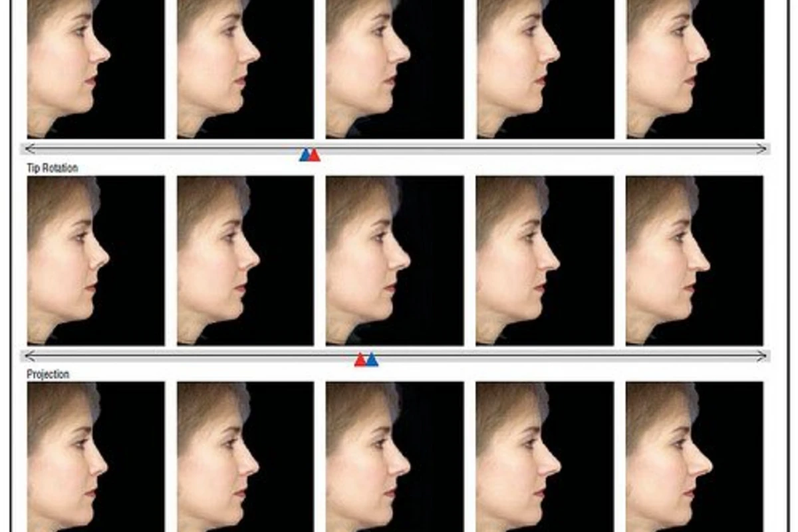The height and width of the screenshot is (532, 798).
Task: Pick the fourth profile photo in the top row
Action: pyautogui.click(x=545, y=69)
